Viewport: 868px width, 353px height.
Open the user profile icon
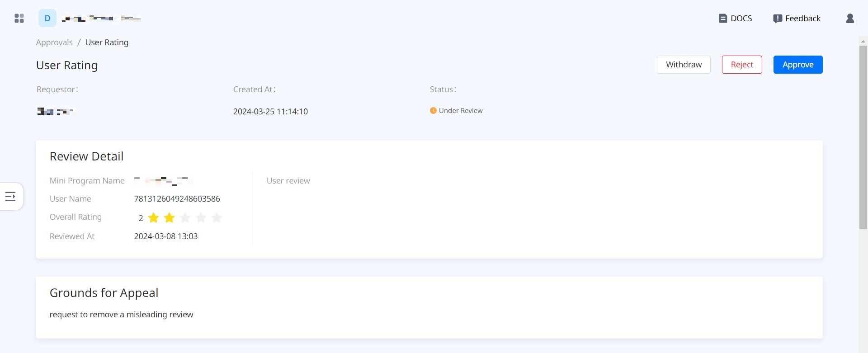850,19
